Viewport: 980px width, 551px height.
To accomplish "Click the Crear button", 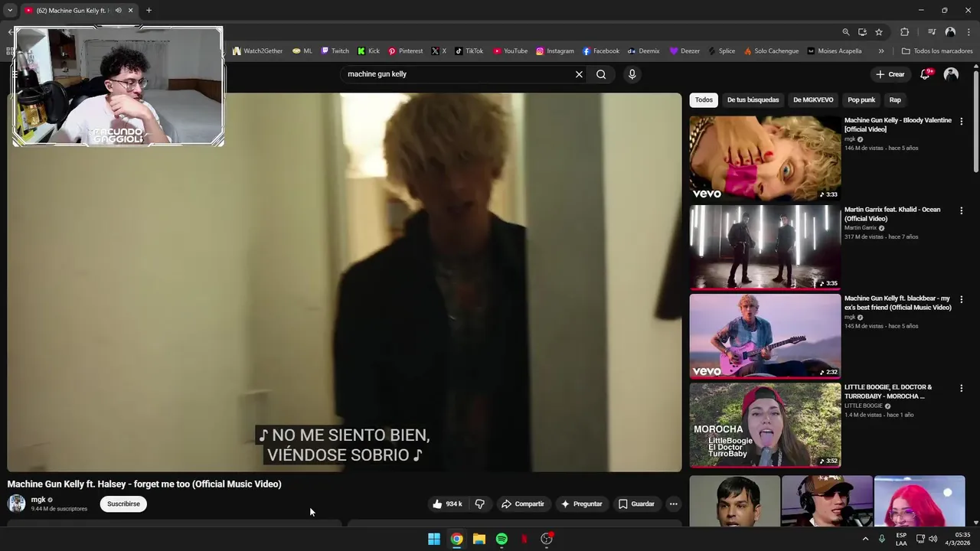I will tap(890, 74).
